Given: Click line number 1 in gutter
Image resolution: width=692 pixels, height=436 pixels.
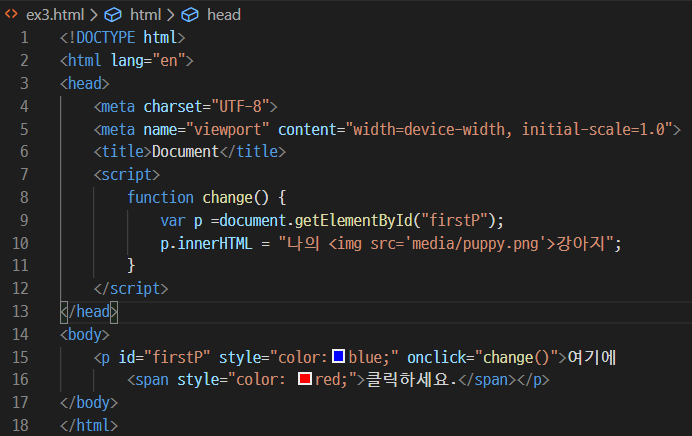Looking at the screenshot, I should [24, 38].
